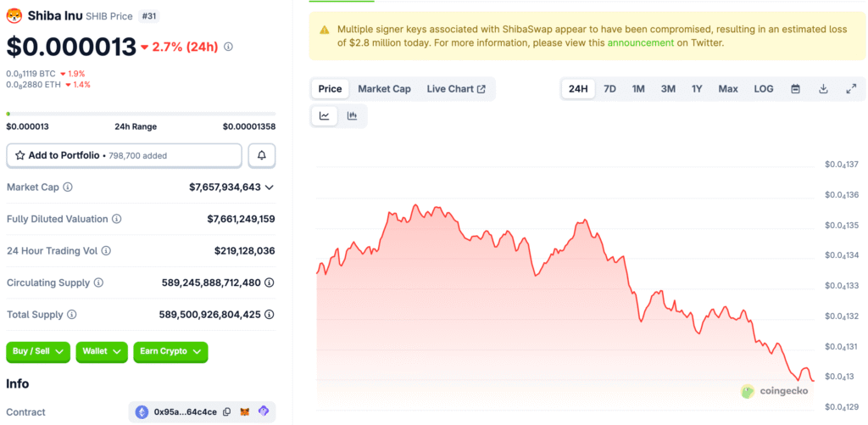Viewport: 868px width, 425px height.
Task: Click the purple wallet icon next to MetaMask
Action: coord(264,411)
